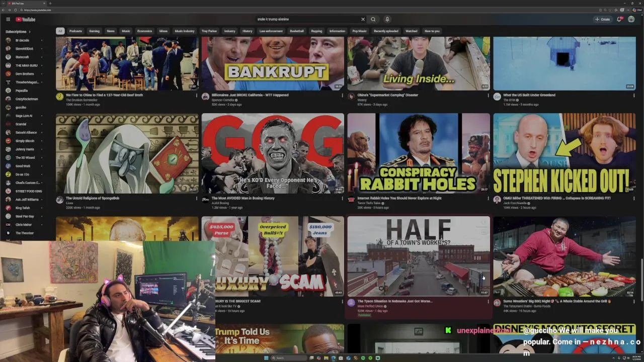Click the Create button
Screen dimensions: 644x362
(602, 19)
